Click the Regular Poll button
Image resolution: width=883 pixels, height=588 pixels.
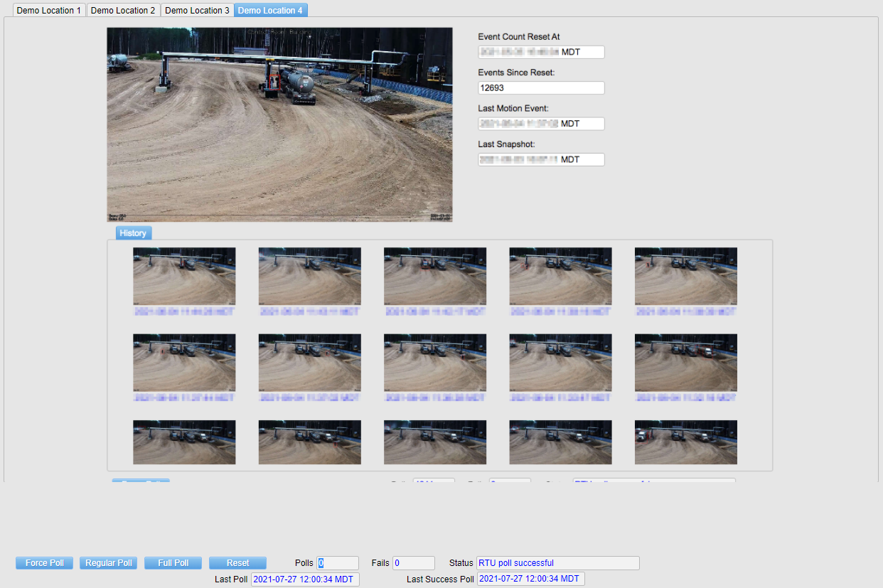click(109, 563)
